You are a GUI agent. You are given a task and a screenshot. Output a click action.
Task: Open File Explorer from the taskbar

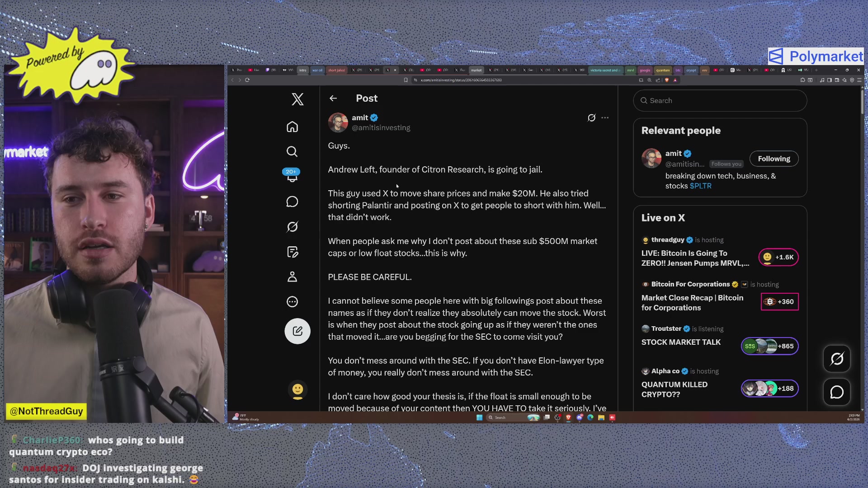pos(601,418)
